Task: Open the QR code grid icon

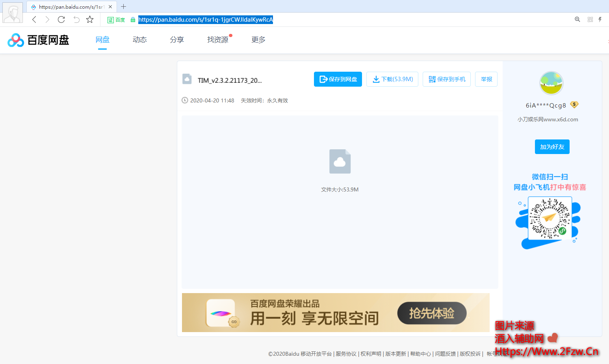Action: click(590, 19)
